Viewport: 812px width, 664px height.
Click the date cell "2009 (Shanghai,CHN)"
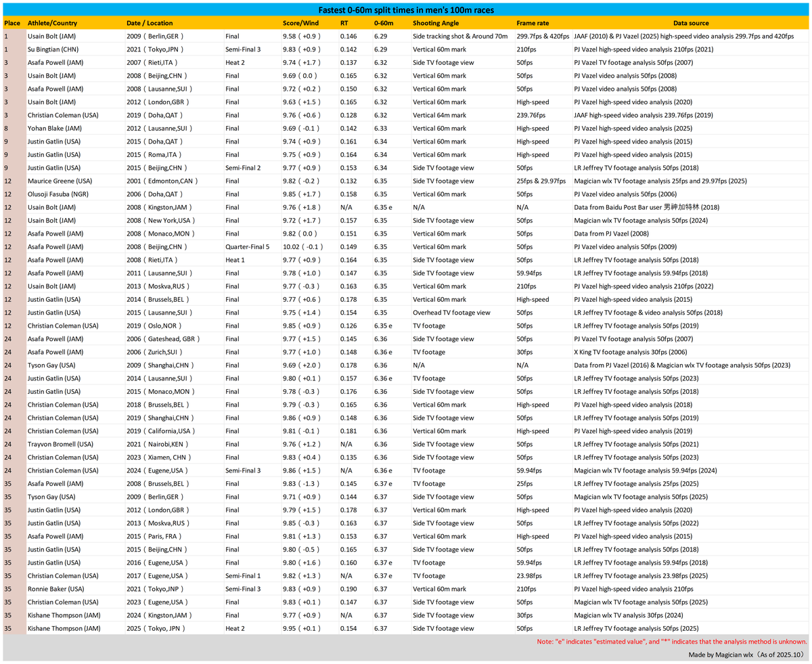click(160, 365)
